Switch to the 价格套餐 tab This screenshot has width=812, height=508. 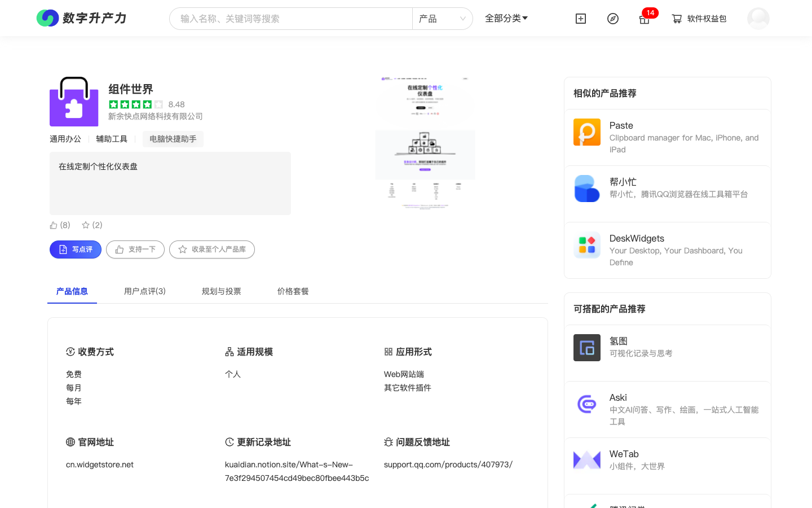click(293, 291)
